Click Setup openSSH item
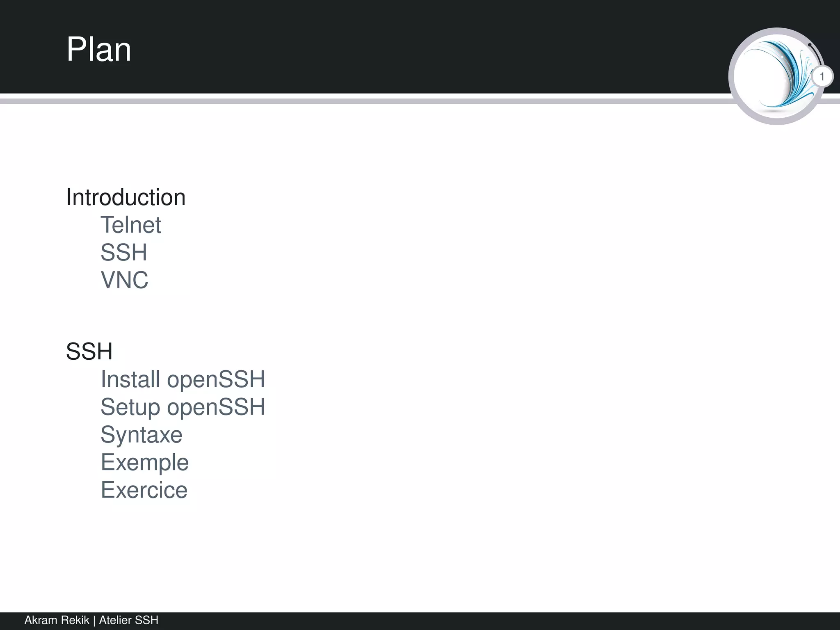This screenshot has width=840, height=630. click(183, 407)
